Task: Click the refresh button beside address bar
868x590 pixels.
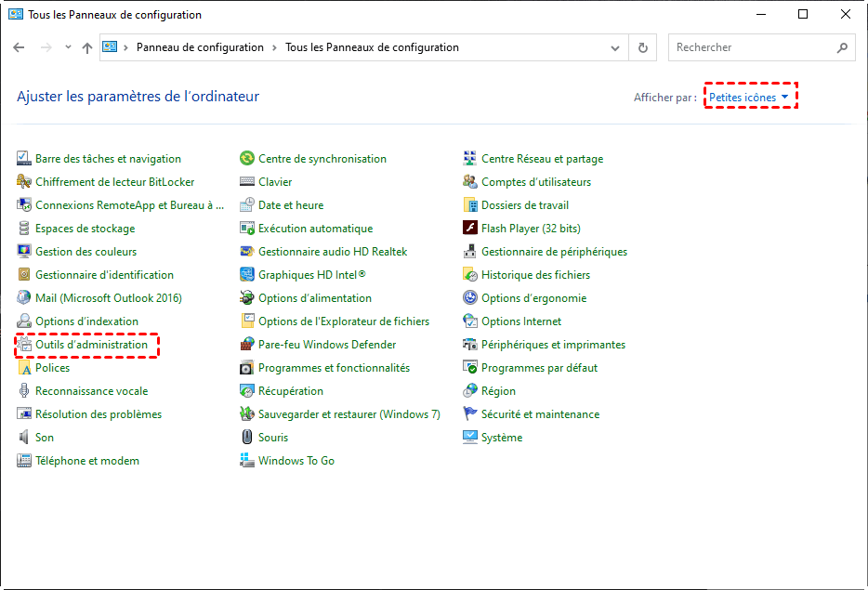Action: (x=643, y=47)
